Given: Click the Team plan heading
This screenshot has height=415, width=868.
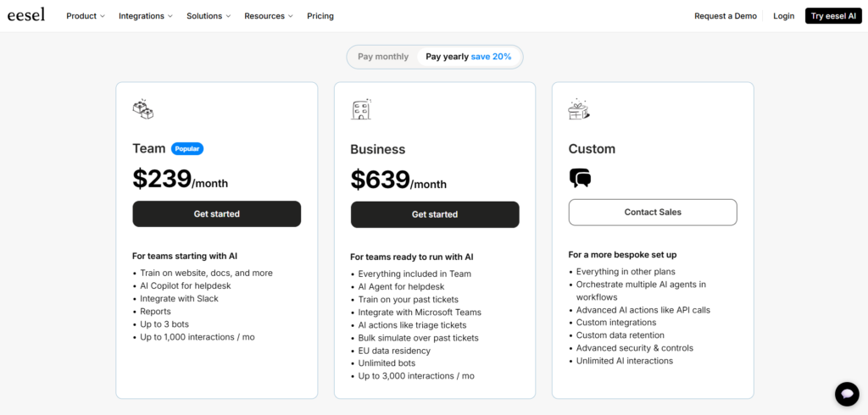Looking at the screenshot, I should pos(149,148).
